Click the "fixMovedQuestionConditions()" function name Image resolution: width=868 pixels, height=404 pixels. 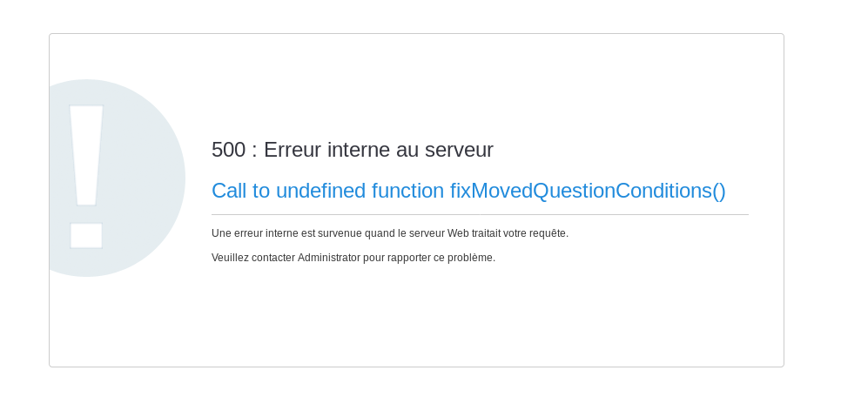point(588,191)
